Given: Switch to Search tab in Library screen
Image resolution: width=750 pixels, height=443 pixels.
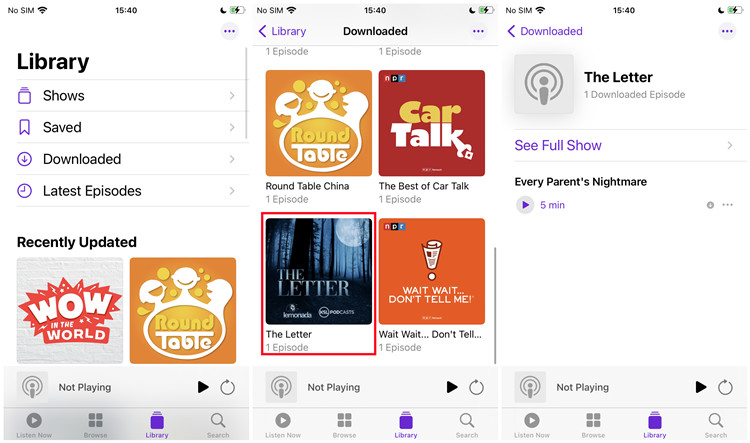Looking at the screenshot, I should point(218,425).
